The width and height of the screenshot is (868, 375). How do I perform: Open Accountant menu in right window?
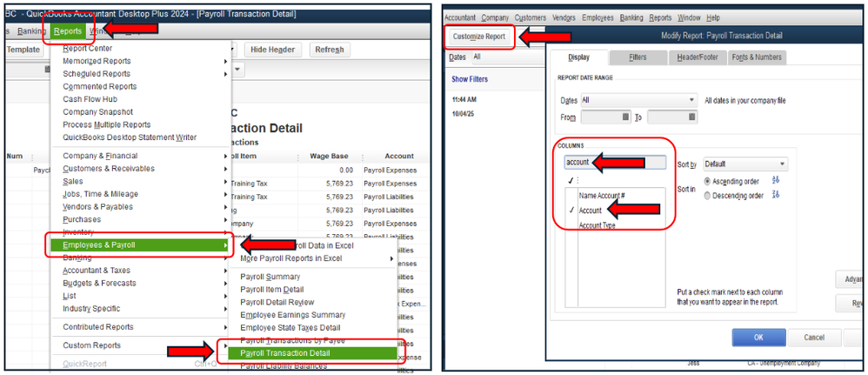460,17
